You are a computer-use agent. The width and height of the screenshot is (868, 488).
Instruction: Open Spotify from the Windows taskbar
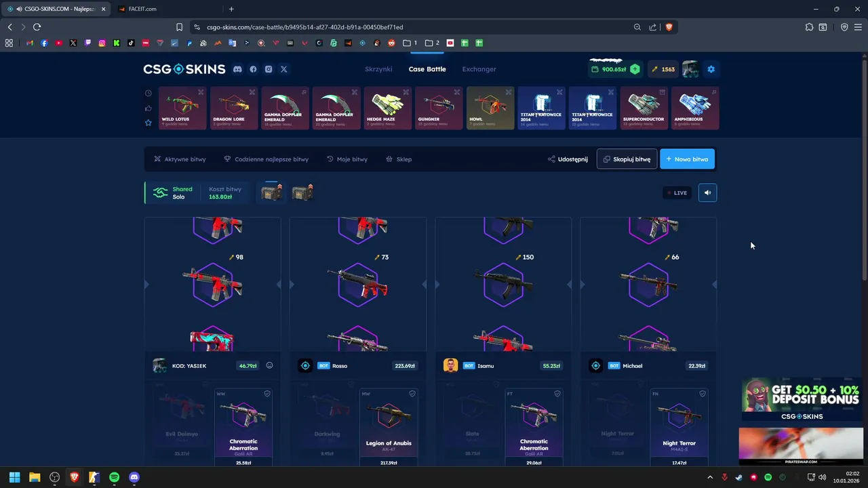tap(114, 477)
